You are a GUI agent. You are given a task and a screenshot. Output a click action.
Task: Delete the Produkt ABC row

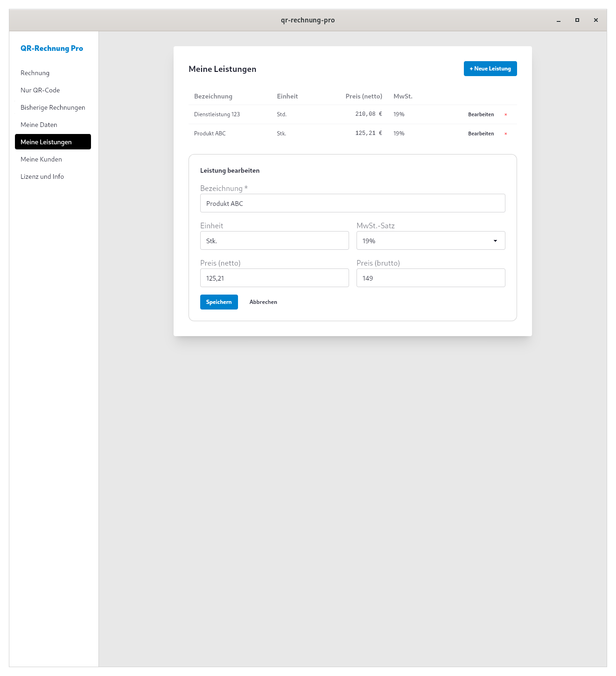tap(505, 134)
